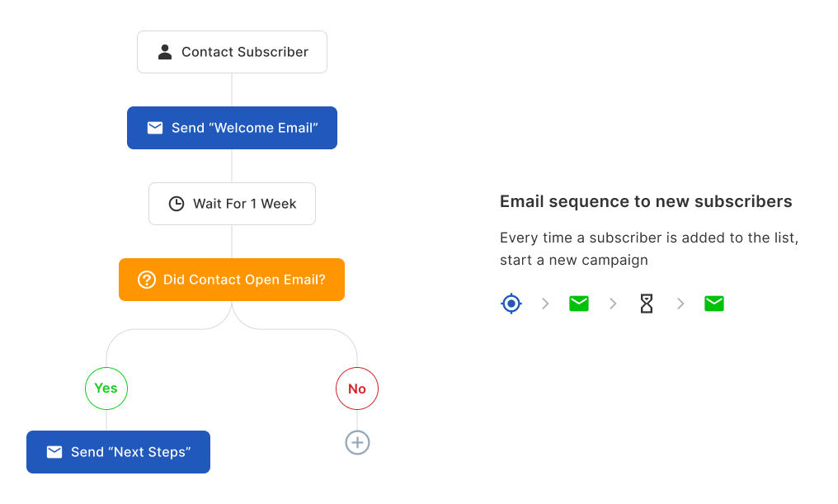The image size is (838, 504).
Task: Click the person icon in Contact Subscriber
Action: pos(165,52)
